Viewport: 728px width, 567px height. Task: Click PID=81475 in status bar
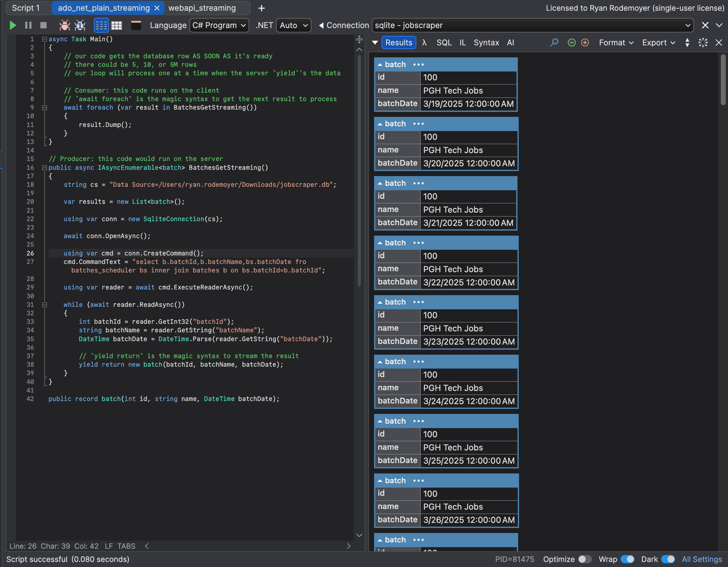(x=514, y=559)
